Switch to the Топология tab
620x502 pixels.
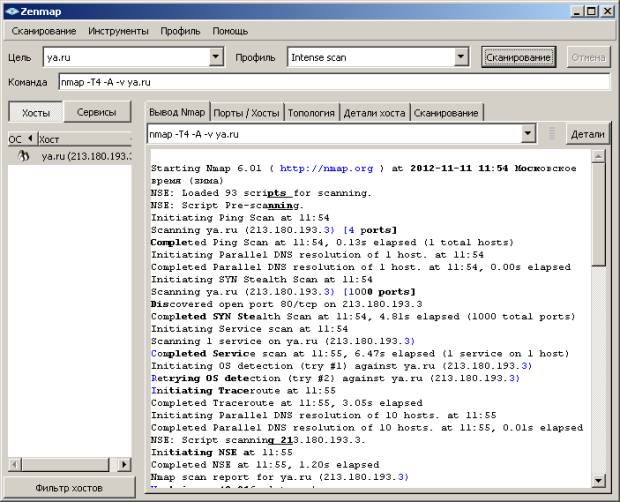click(311, 113)
